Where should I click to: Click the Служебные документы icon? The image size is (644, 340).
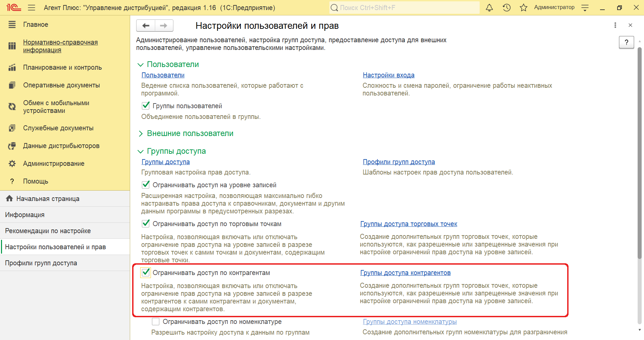pos(12,128)
